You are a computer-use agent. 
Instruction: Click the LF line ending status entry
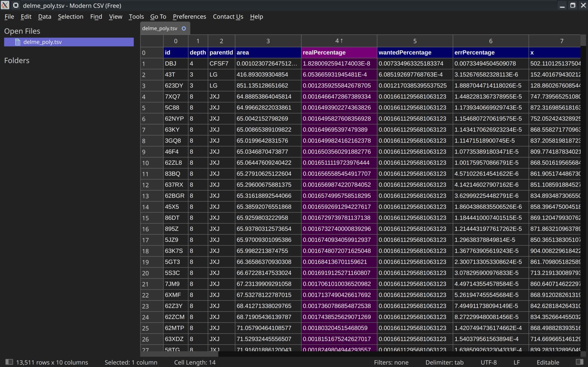click(x=517, y=363)
